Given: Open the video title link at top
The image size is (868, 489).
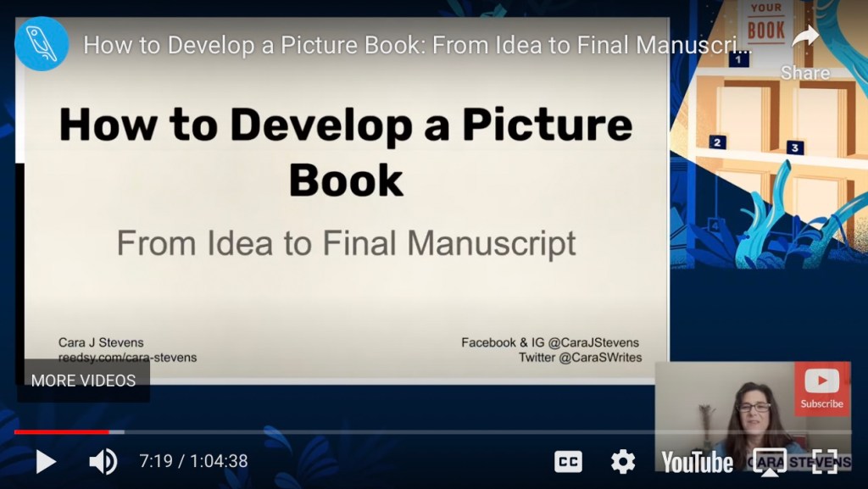Looking at the screenshot, I should (x=415, y=45).
